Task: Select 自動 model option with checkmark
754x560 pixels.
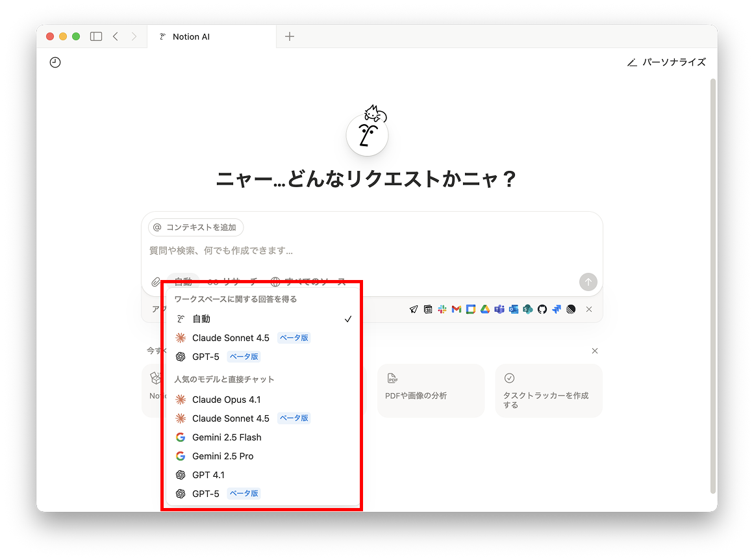Action: point(263,319)
